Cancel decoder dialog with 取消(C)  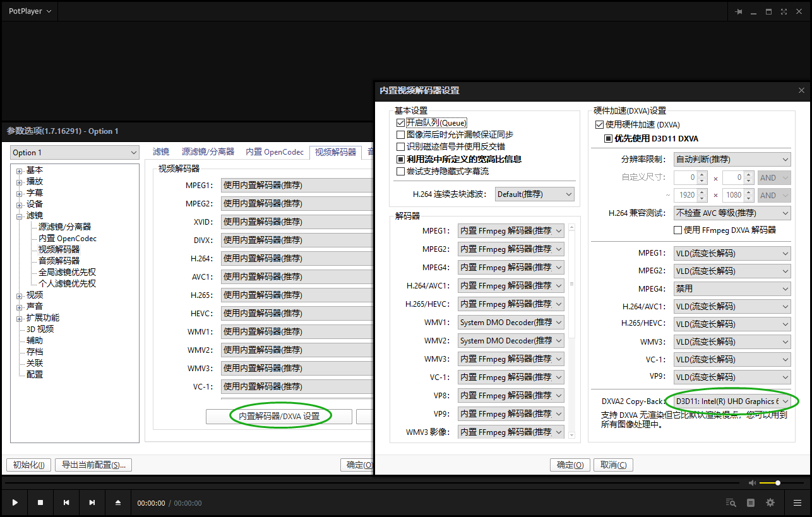[613, 465]
